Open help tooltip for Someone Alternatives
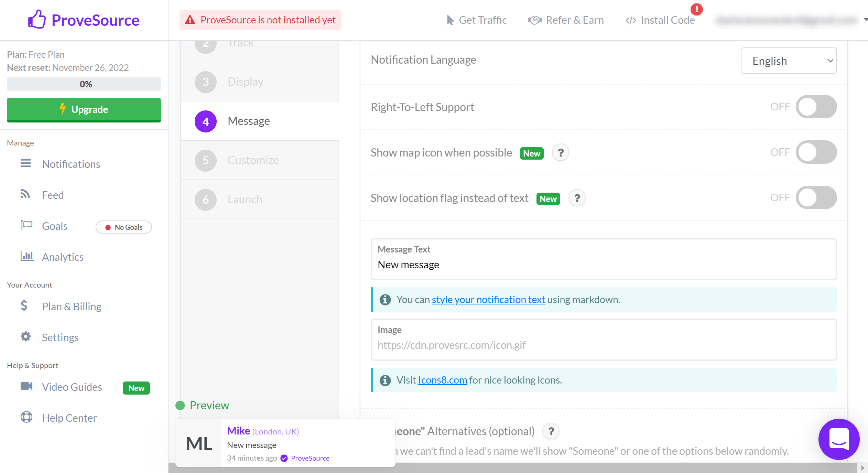The image size is (868, 473). coord(551,431)
